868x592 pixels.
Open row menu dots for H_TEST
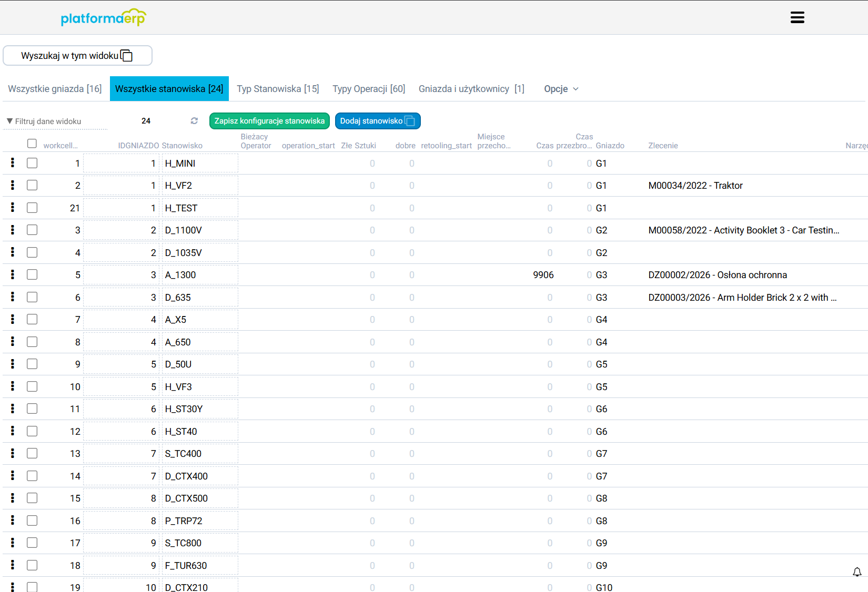[13, 208]
